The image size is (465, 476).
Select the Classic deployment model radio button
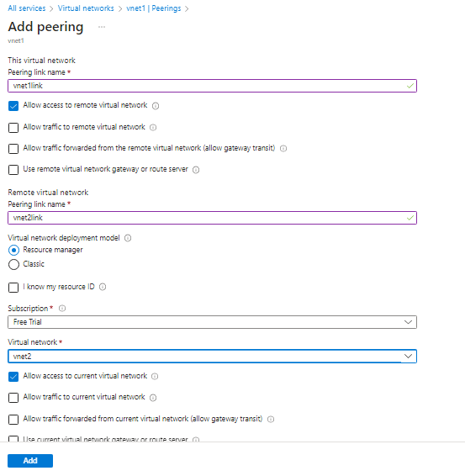point(13,264)
